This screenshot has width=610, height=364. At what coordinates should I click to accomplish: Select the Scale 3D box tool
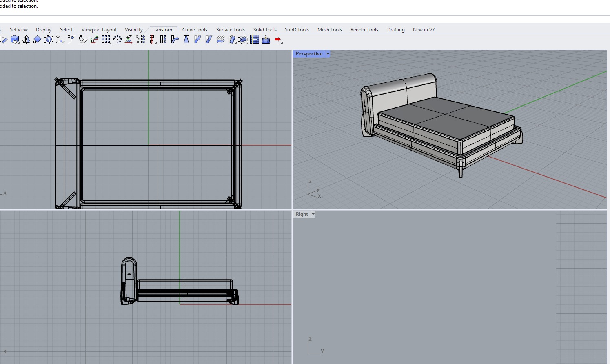pos(15,40)
